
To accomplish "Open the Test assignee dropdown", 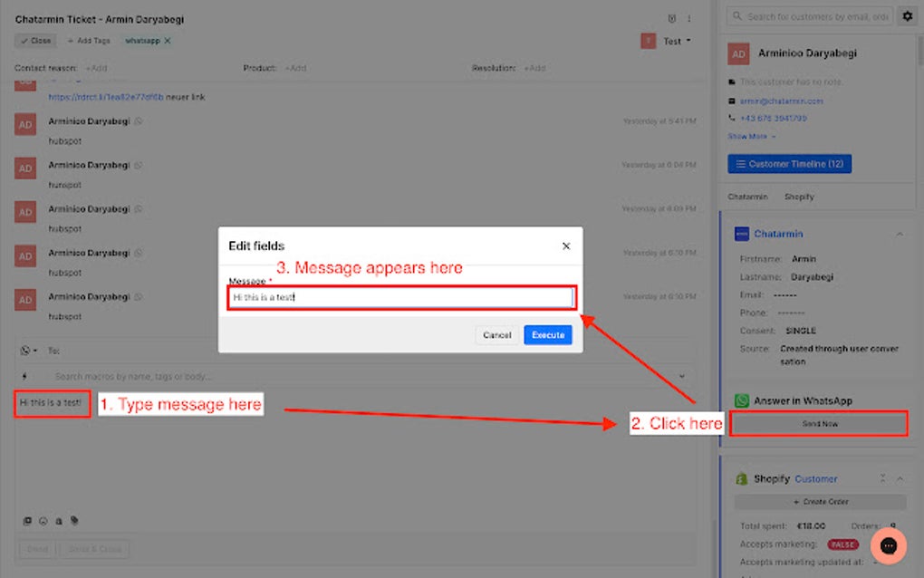I will click(x=677, y=42).
